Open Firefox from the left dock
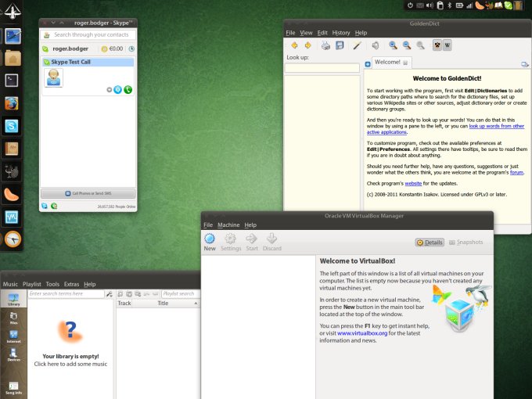This screenshot has height=399, width=532. pos(12,102)
